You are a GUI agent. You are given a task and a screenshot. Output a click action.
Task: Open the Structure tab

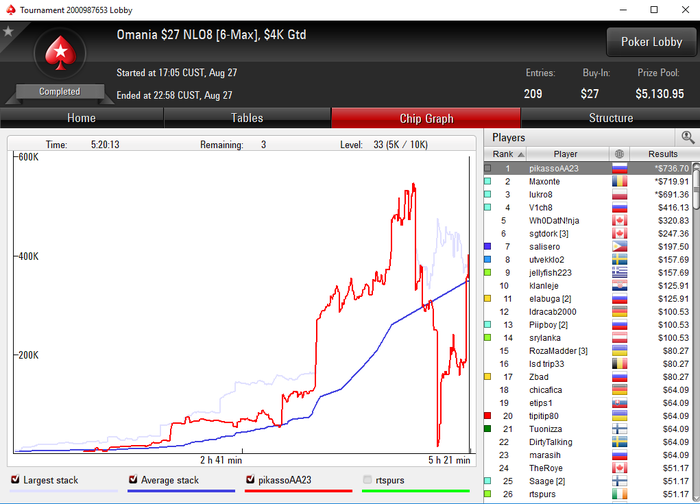point(610,118)
